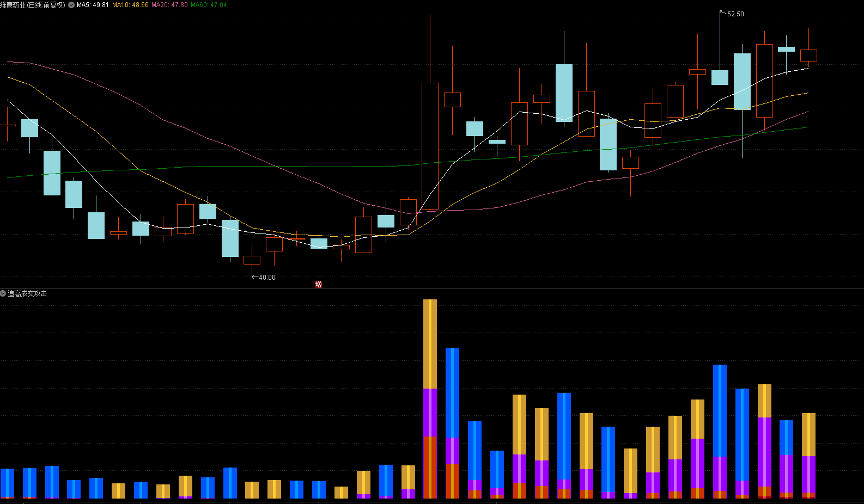Click the 维康药业(日线 前复权) title text
Viewport: 864px width, 504px height.
pos(33,5)
